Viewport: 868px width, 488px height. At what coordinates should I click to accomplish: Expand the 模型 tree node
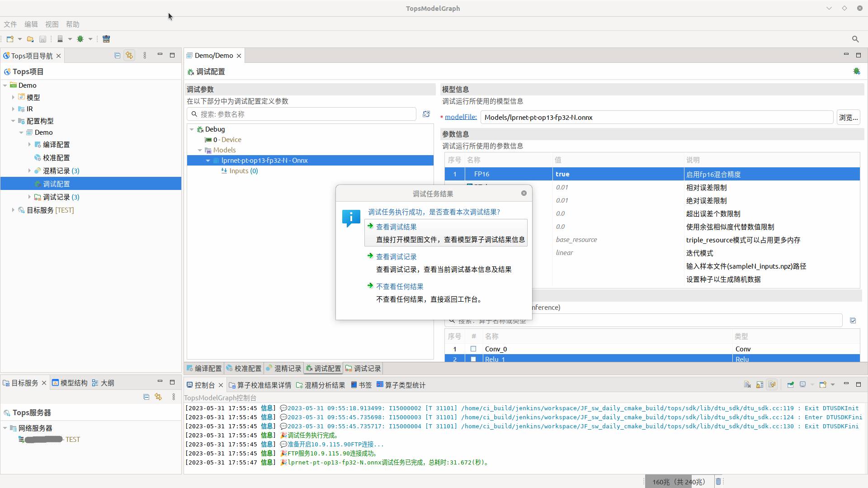[13, 97]
